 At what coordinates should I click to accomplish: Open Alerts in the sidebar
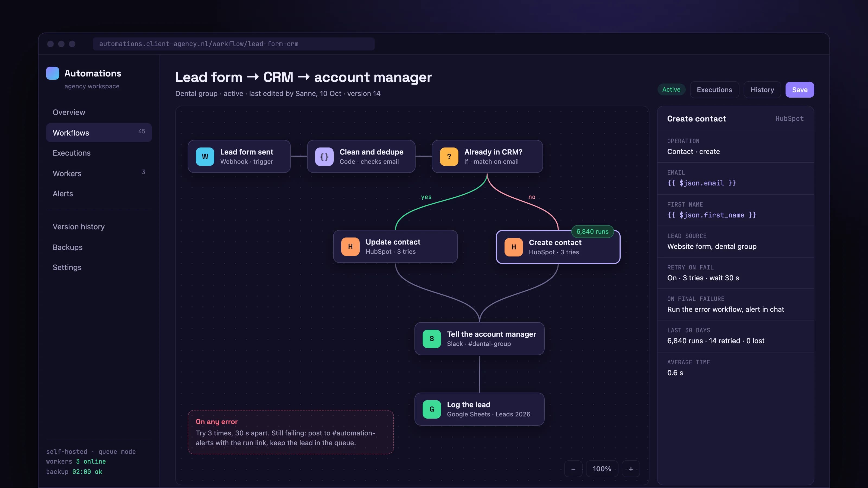(99, 194)
